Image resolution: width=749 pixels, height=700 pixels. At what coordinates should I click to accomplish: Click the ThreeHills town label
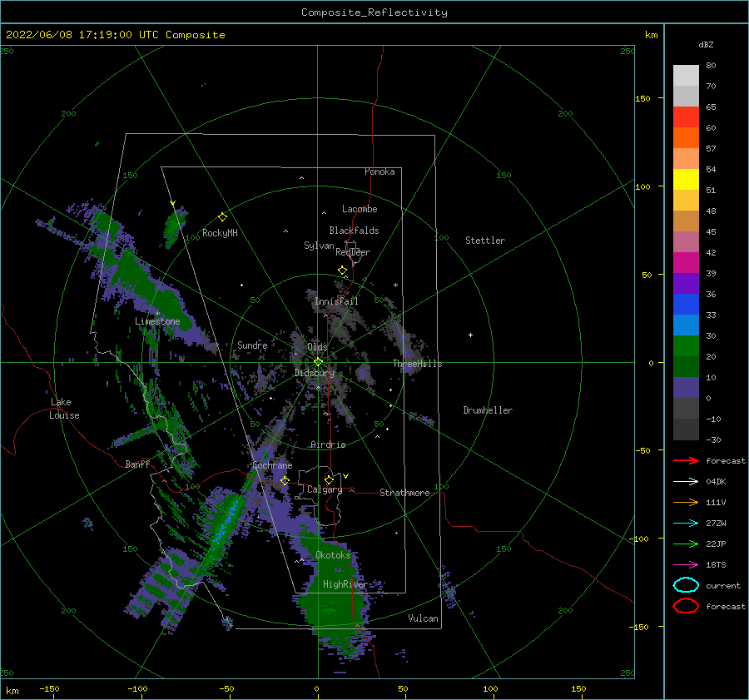417,364
